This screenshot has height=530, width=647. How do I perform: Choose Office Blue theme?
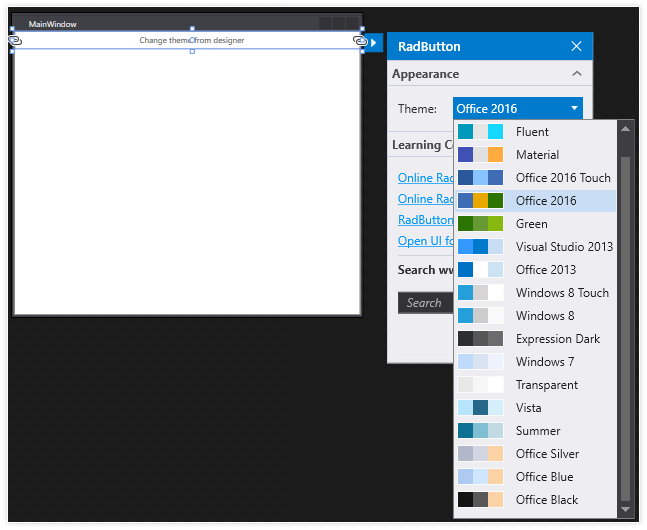click(x=536, y=477)
